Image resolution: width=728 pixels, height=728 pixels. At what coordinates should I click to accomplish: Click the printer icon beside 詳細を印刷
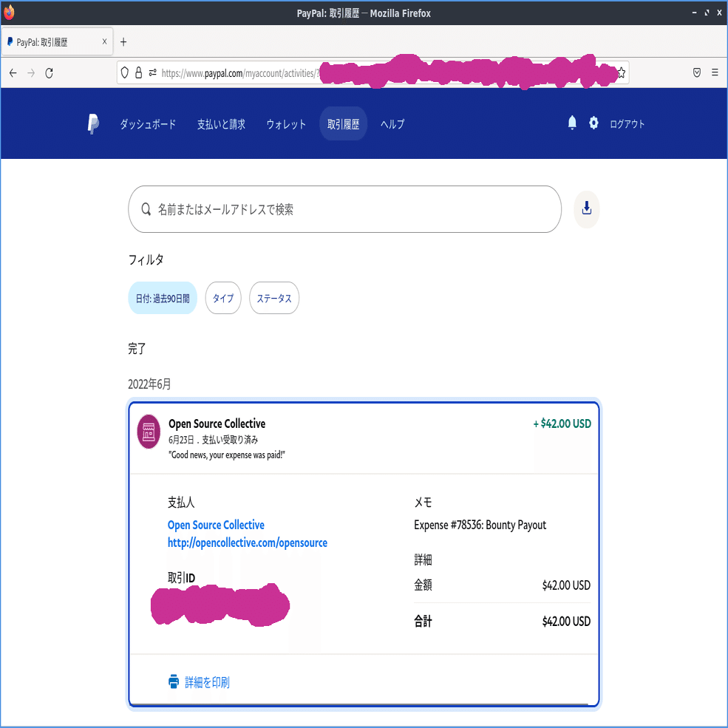173,681
